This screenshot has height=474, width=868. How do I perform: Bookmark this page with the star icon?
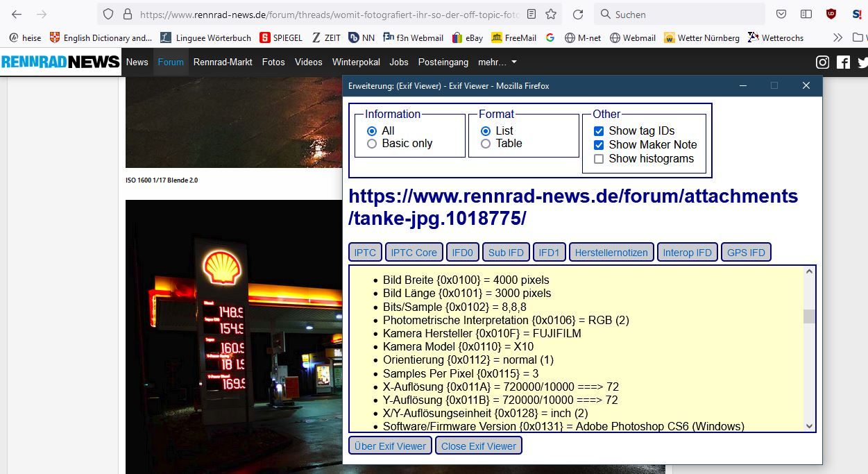(x=551, y=14)
